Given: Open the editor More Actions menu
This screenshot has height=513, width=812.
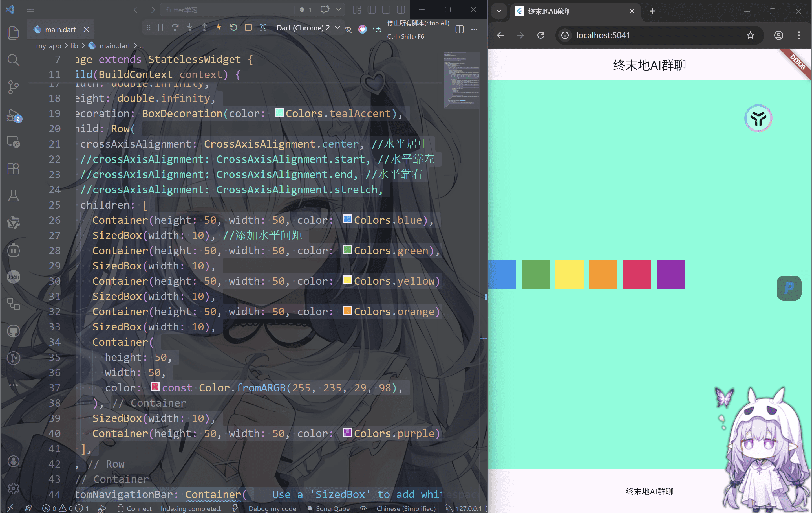Looking at the screenshot, I should 474,29.
